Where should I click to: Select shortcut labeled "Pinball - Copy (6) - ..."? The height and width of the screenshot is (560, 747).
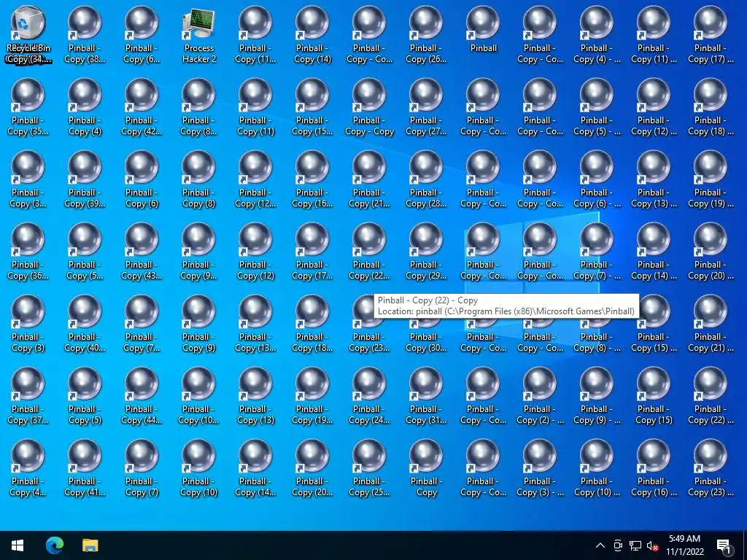click(x=597, y=180)
